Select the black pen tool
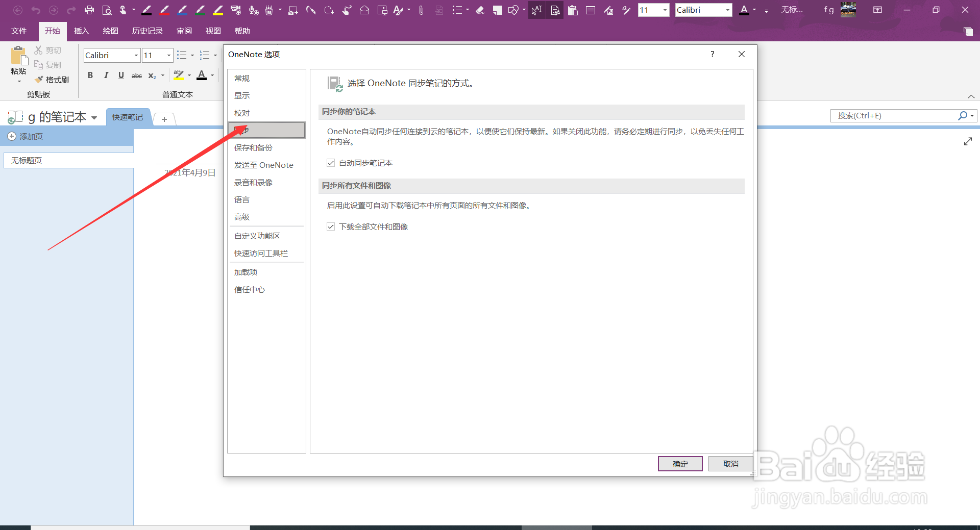 [147, 10]
